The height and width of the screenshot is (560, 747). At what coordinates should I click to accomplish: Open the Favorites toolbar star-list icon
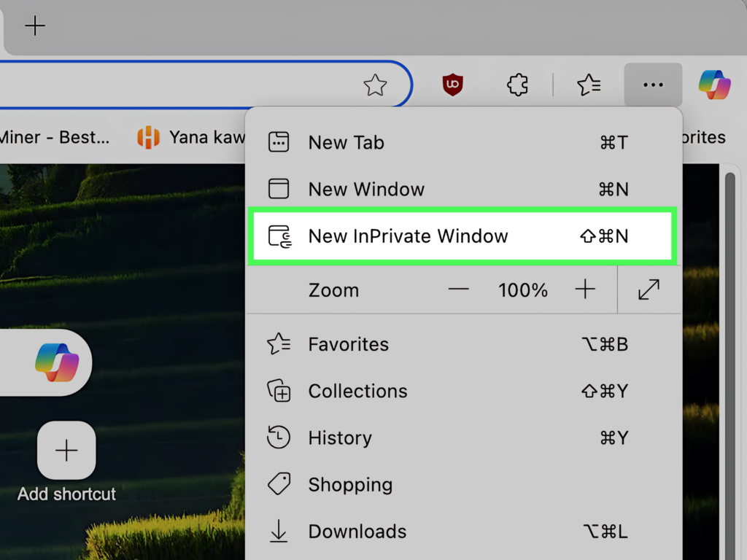click(x=589, y=85)
